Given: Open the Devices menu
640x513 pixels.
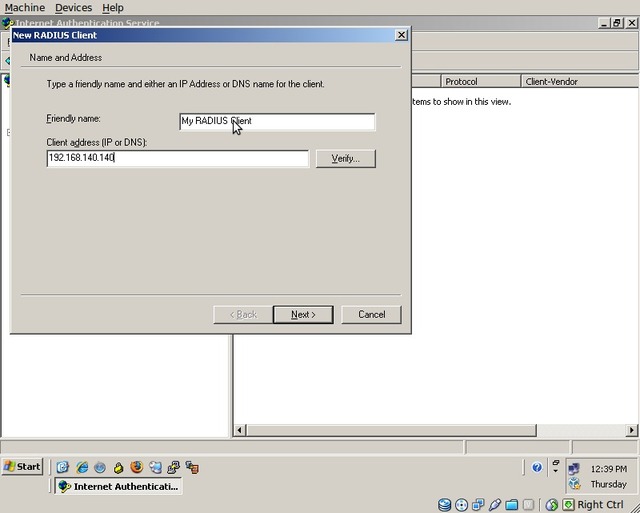Looking at the screenshot, I should point(73,7).
